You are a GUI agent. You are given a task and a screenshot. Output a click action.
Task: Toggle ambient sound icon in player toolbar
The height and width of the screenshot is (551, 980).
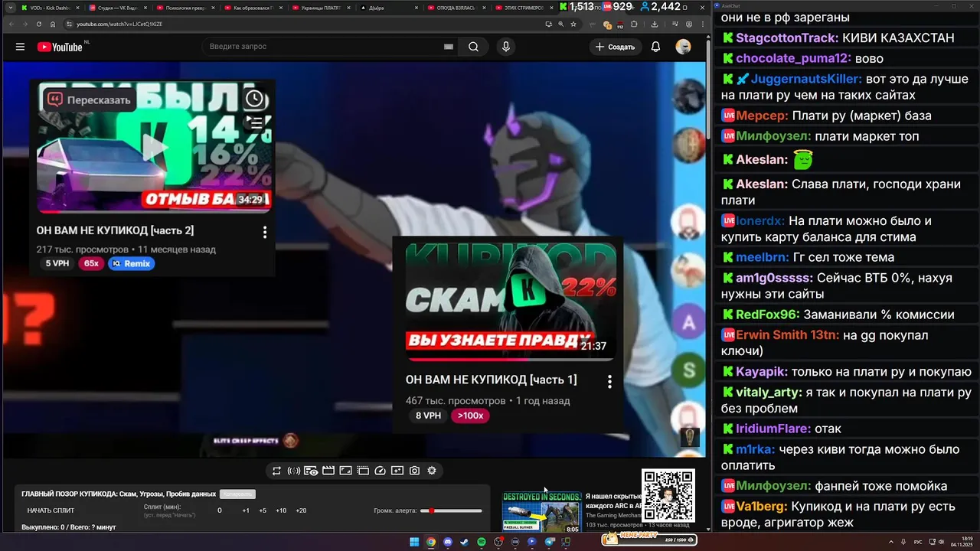click(293, 471)
